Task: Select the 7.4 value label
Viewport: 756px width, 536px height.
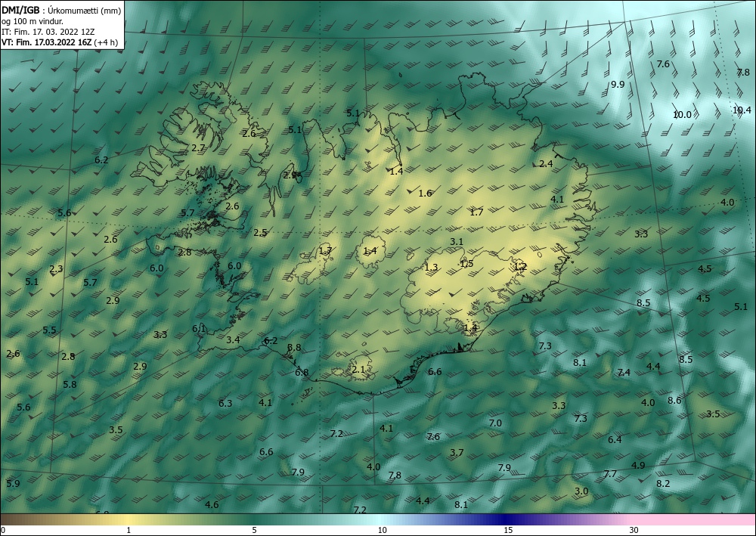Action: click(x=624, y=372)
